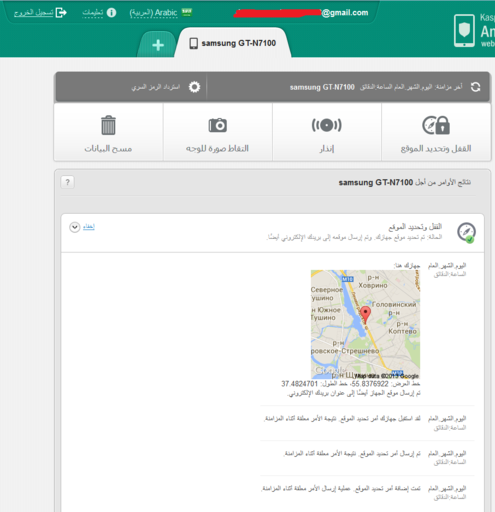Click the Mugshot camera icon

point(218,125)
